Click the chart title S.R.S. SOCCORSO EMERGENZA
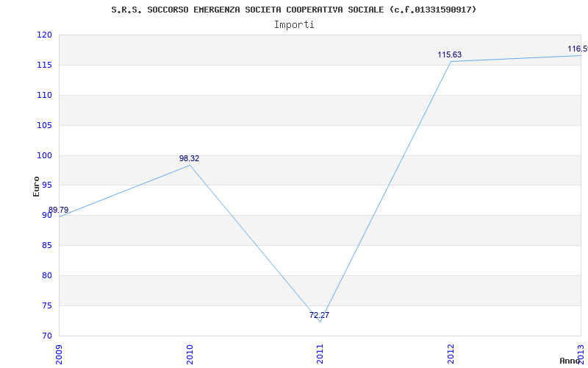Viewport: 588px width, 368px height. pyautogui.click(x=294, y=10)
